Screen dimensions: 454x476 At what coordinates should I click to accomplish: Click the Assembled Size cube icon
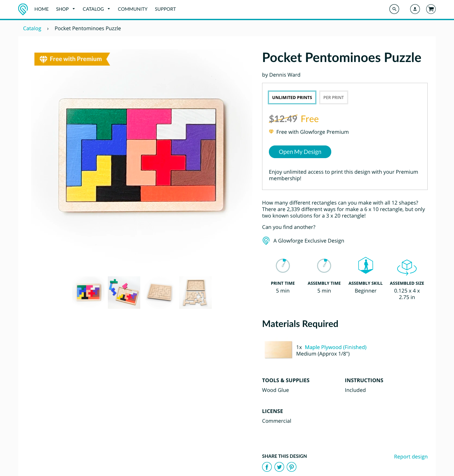click(407, 267)
